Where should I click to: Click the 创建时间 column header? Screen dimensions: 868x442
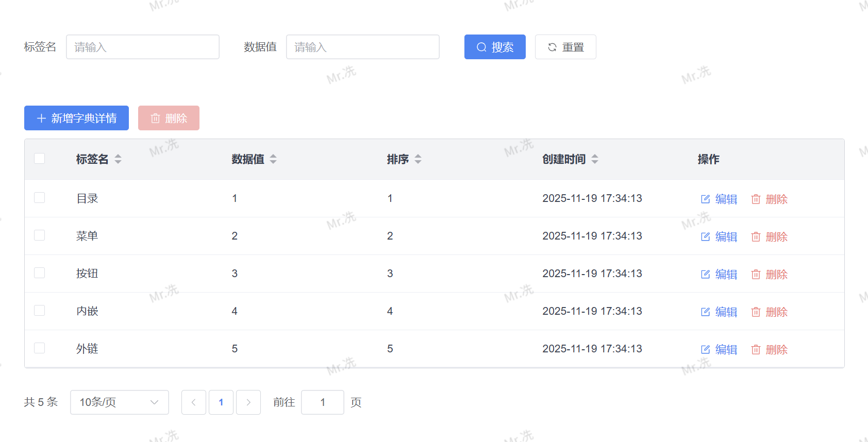[564, 159]
